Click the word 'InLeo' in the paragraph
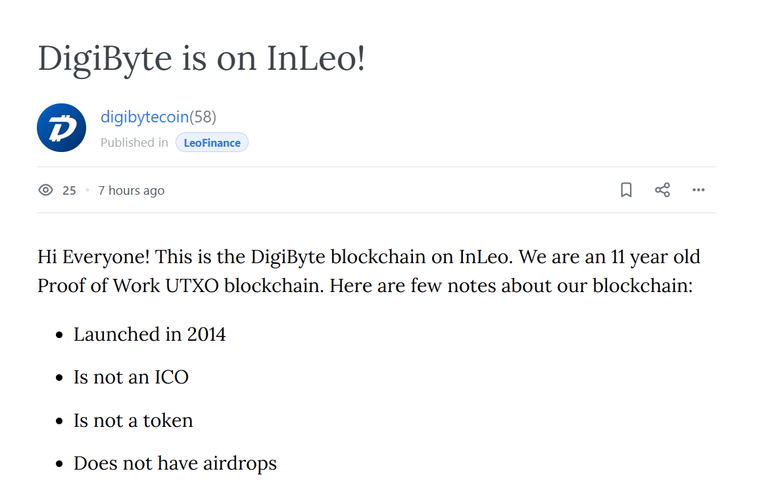 484,257
